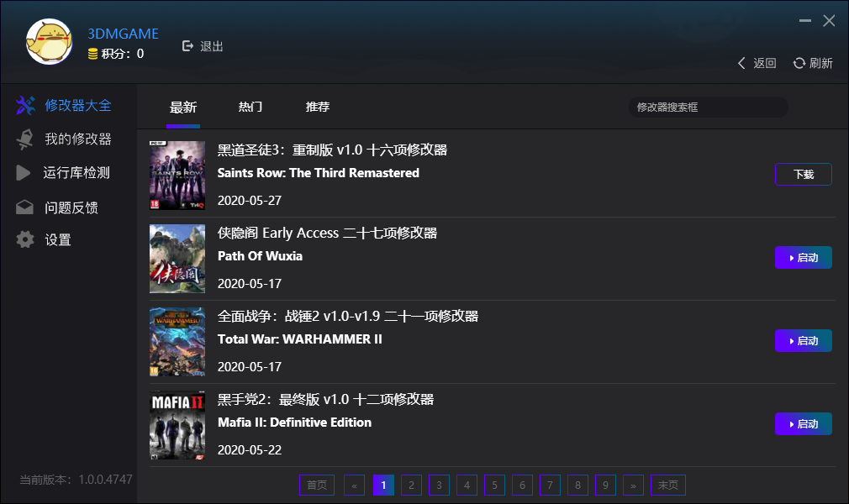Click the Mafia II cover thumbnail

click(177, 425)
